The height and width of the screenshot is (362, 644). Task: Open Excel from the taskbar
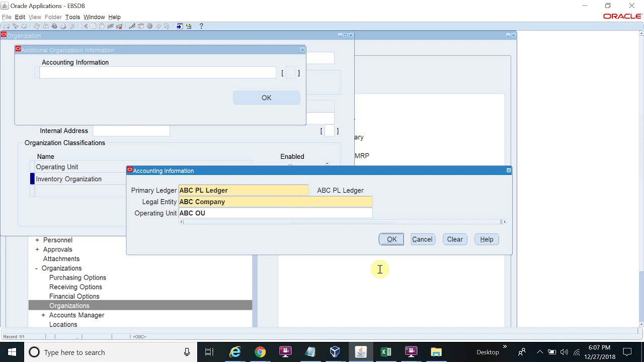pyautogui.click(x=386, y=352)
